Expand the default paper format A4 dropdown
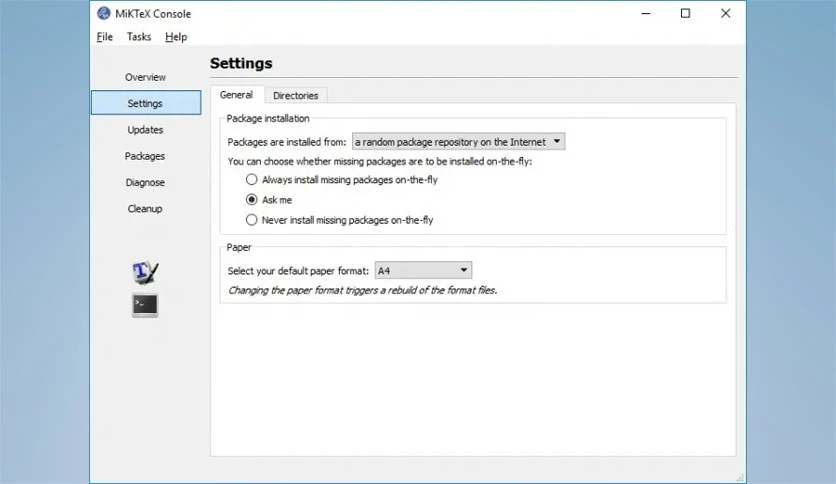This screenshot has height=484, width=836. 423,270
